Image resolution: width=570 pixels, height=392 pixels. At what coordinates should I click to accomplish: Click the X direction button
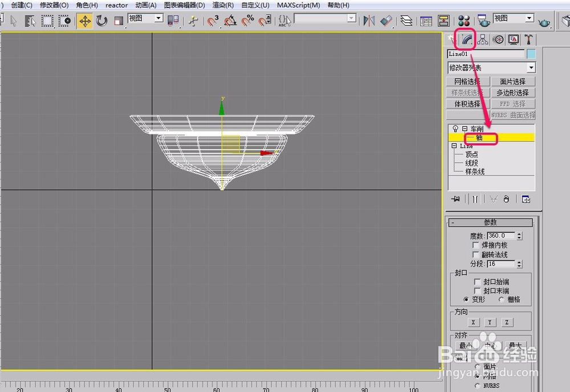473,322
